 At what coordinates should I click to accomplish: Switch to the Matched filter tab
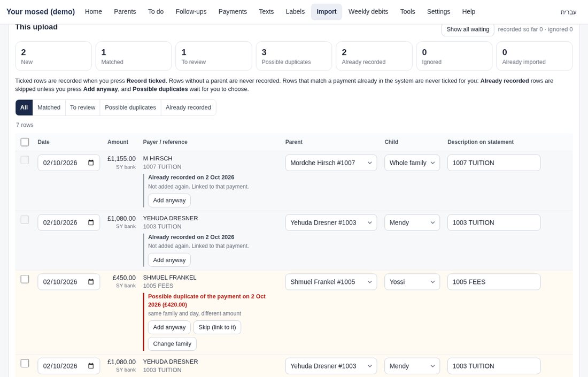tap(49, 107)
